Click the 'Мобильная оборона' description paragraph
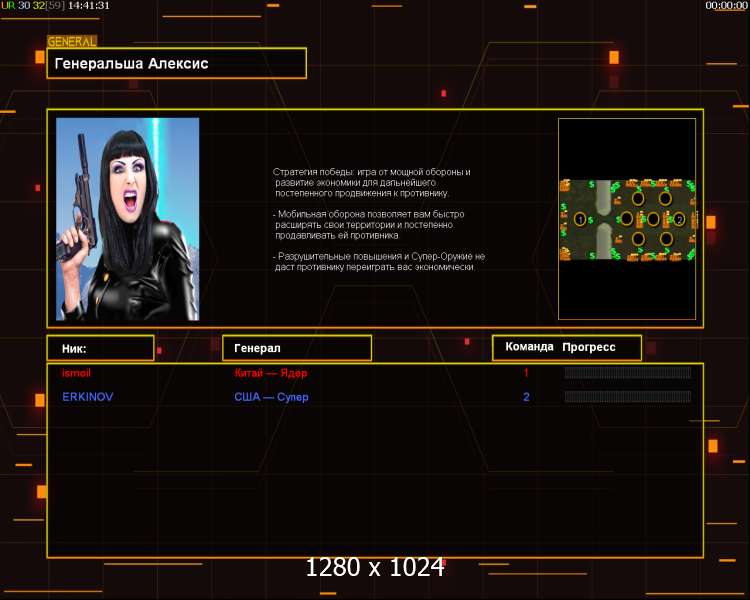Screen dimensions: 750x600 pyautogui.click(x=368, y=224)
